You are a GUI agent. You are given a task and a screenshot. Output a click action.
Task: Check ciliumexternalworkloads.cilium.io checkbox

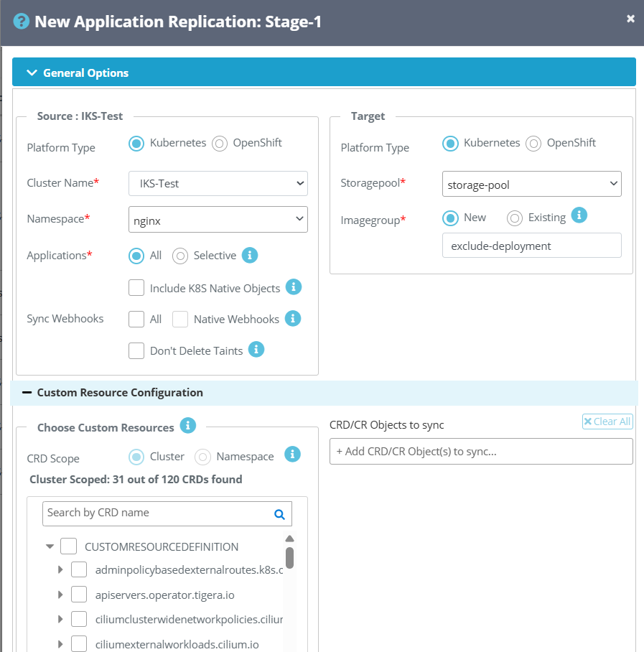(x=79, y=643)
